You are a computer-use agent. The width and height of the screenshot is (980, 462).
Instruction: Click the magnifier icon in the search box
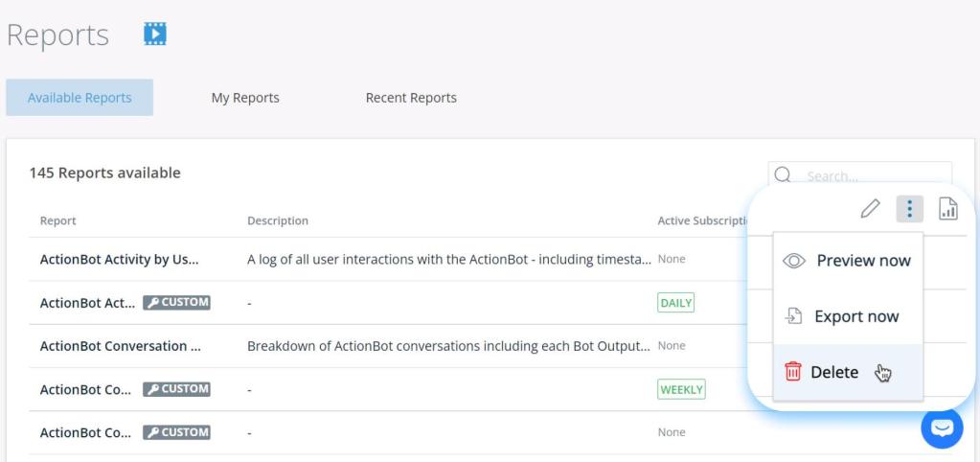tap(783, 176)
